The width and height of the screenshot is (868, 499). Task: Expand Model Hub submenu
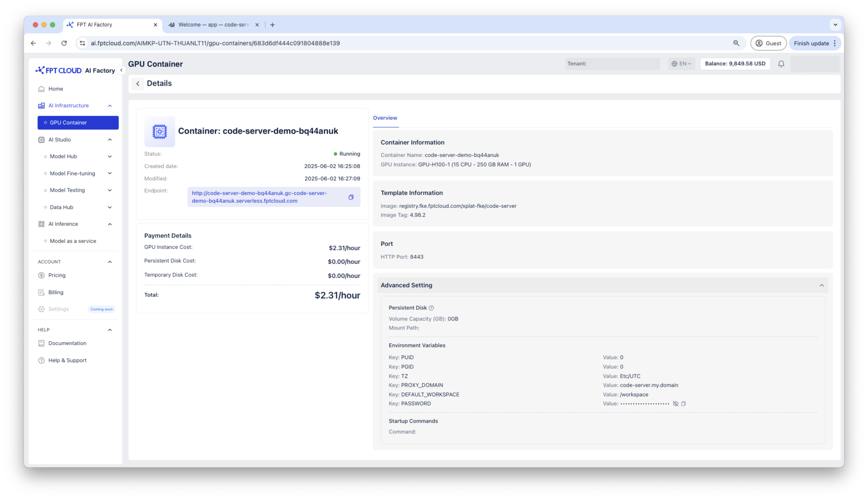coord(110,157)
